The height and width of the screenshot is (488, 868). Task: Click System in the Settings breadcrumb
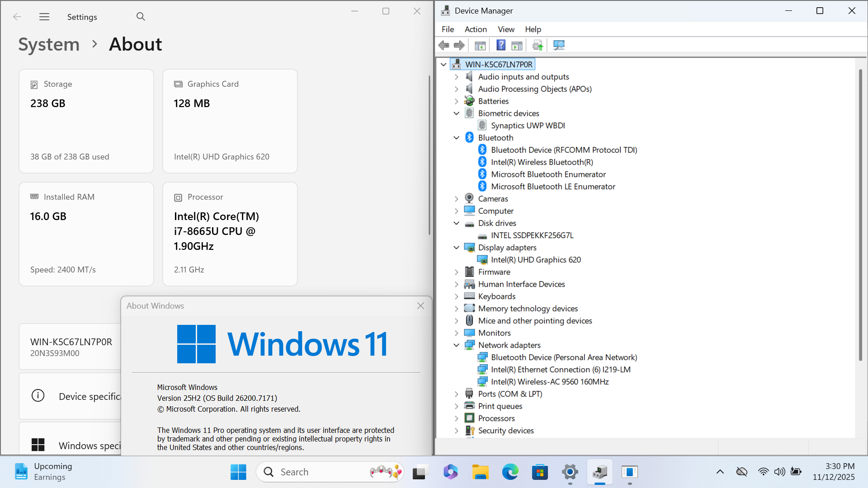click(49, 44)
